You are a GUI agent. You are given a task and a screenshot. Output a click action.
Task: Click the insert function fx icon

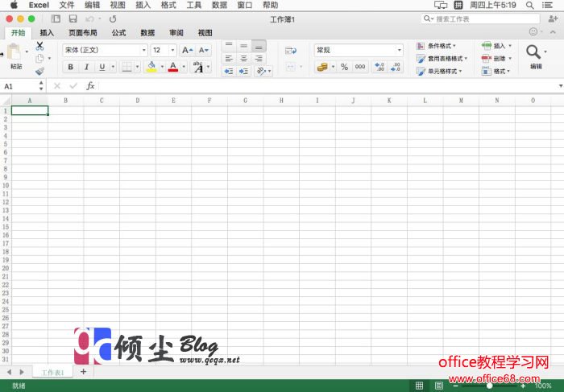(x=90, y=86)
